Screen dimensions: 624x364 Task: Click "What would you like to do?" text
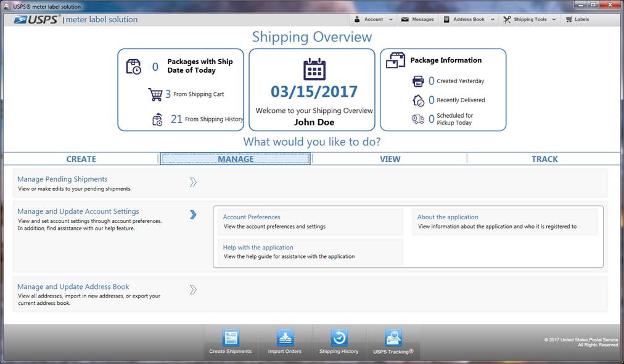(312, 142)
